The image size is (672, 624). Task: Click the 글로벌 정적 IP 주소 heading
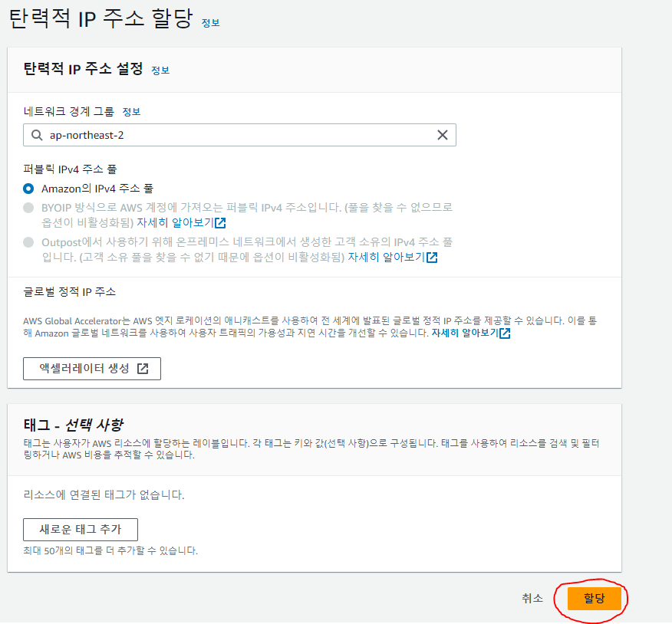[x=70, y=292]
